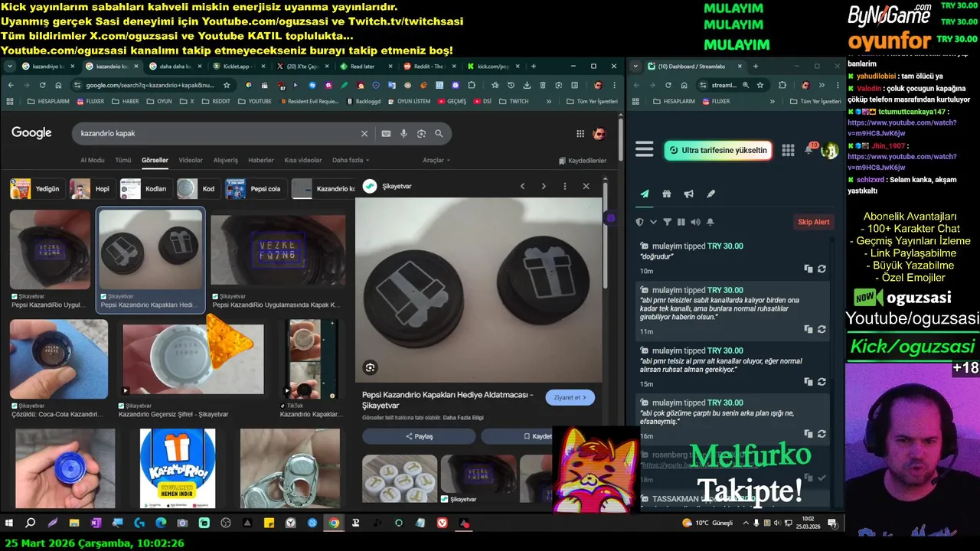Switch to Haberler search tab
Viewport: 980px width, 551px height.
[261, 160]
